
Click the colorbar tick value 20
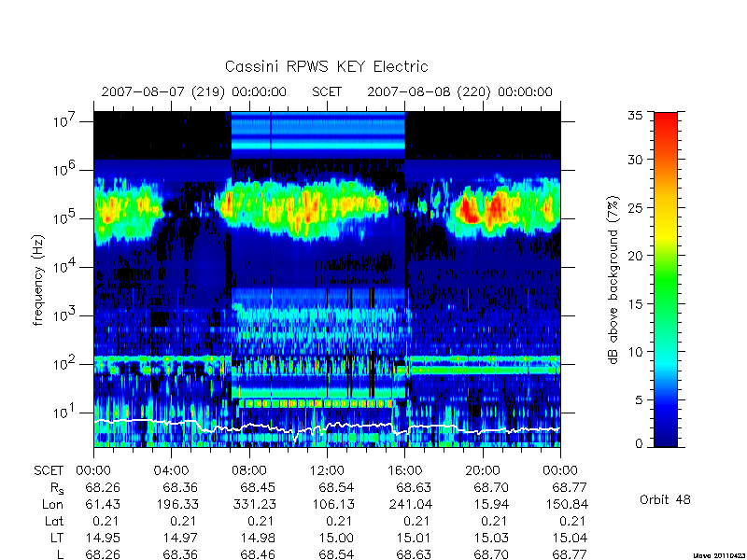635,256
